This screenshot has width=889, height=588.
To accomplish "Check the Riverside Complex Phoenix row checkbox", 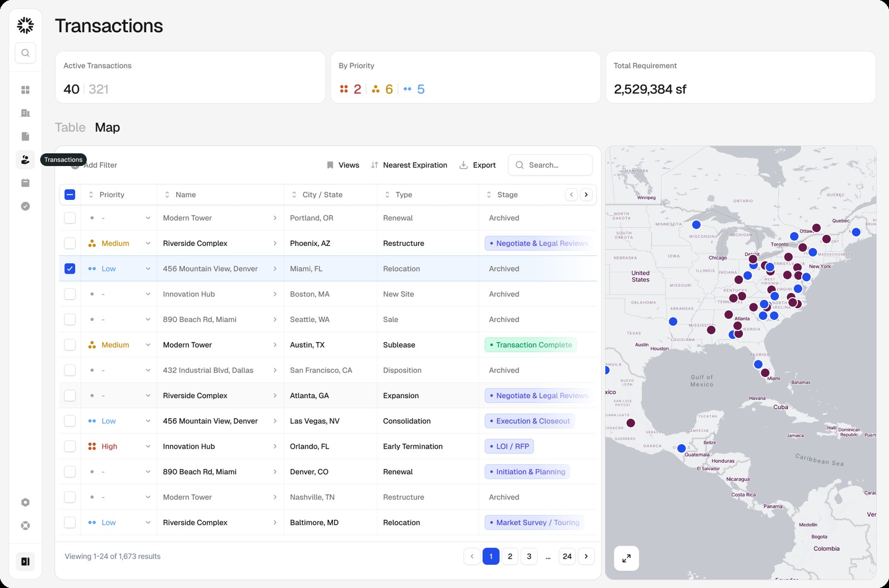I will [x=70, y=243].
